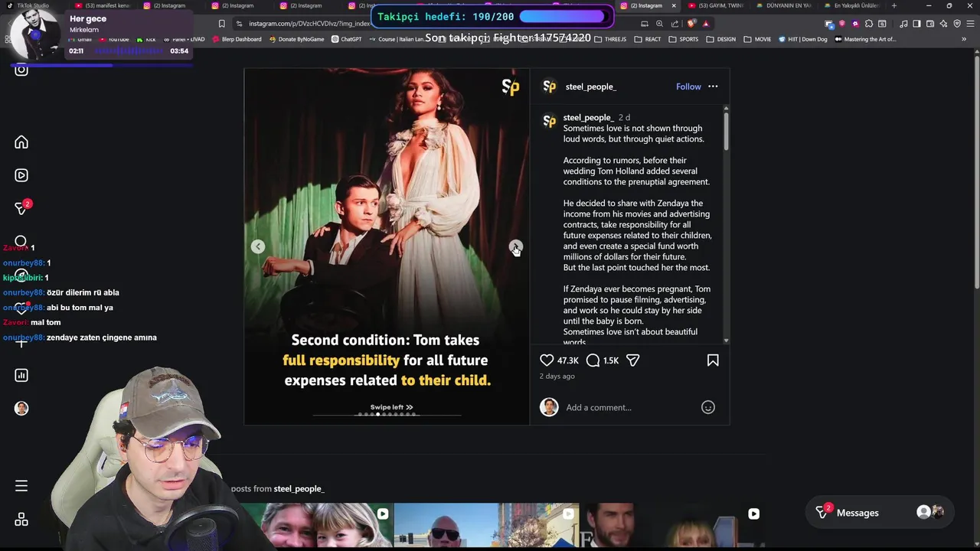Switch to the '(53) manifest kenar' tab
The height and width of the screenshot is (551, 980).
[102, 5]
